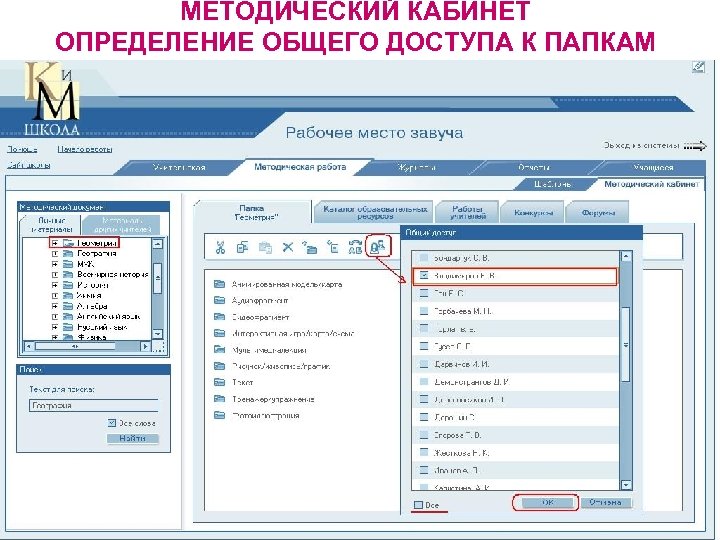Open the Форумы tab
Image resolution: width=720 pixels, height=540 pixels.
click(598, 213)
